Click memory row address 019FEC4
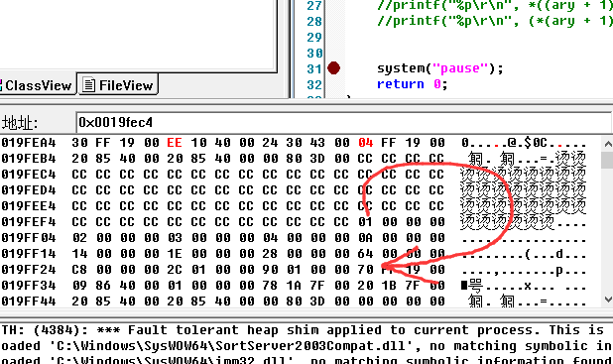 point(29,175)
